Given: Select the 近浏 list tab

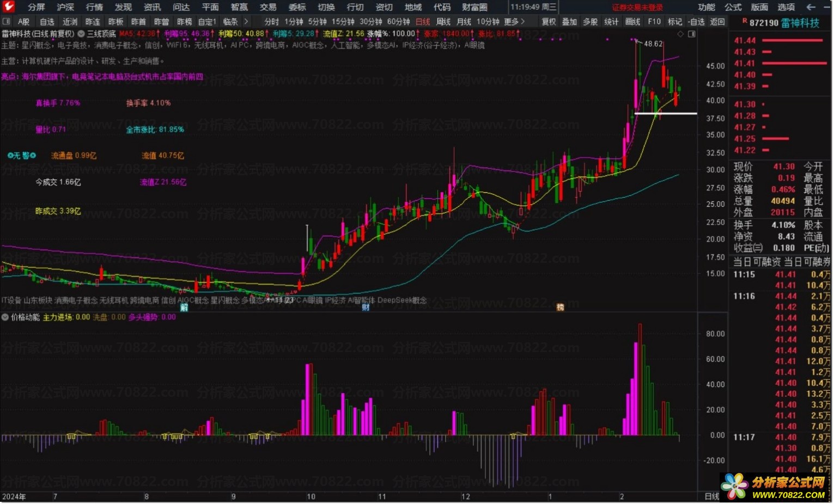Looking at the screenshot, I should pos(70,22).
